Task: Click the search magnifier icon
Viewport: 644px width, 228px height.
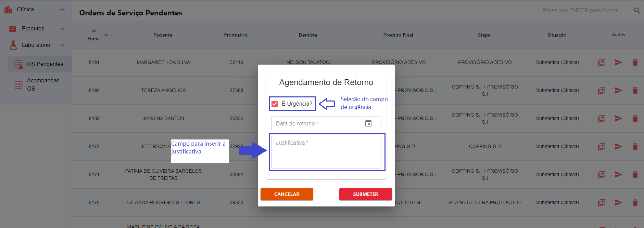Action: click(637, 11)
